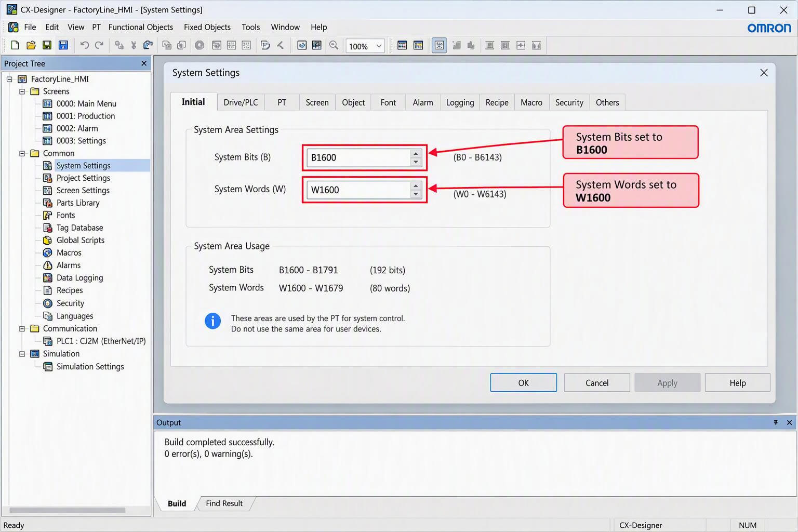Collapse the Common folder node
This screenshot has height=532, width=798.
[x=22, y=153]
